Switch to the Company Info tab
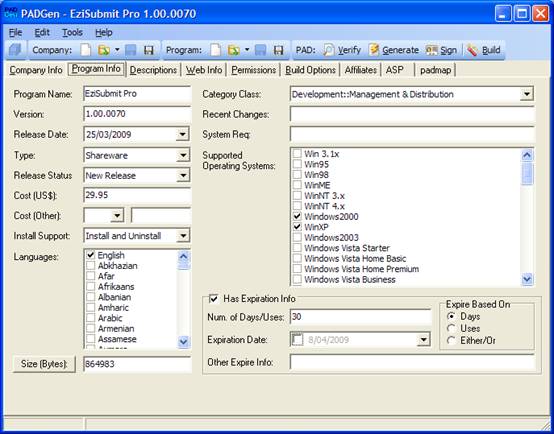The height and width of the screenshot is (434, 554). click(36, 70)
